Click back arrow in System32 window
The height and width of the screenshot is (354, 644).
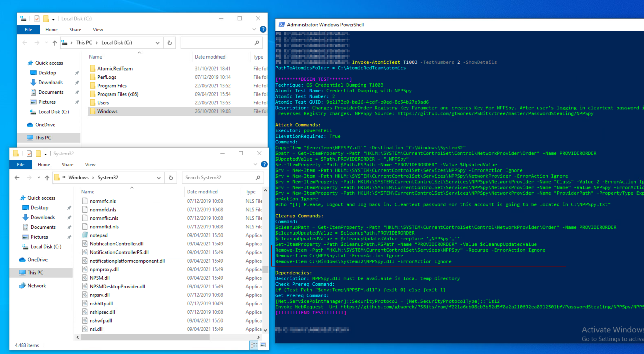(17, 178)
